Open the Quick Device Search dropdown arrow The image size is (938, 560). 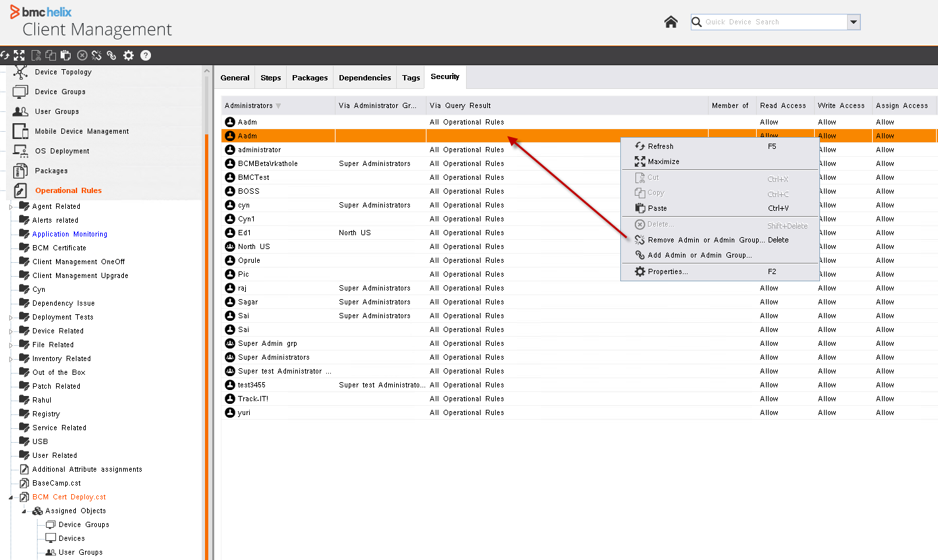[x=854, y=22]
